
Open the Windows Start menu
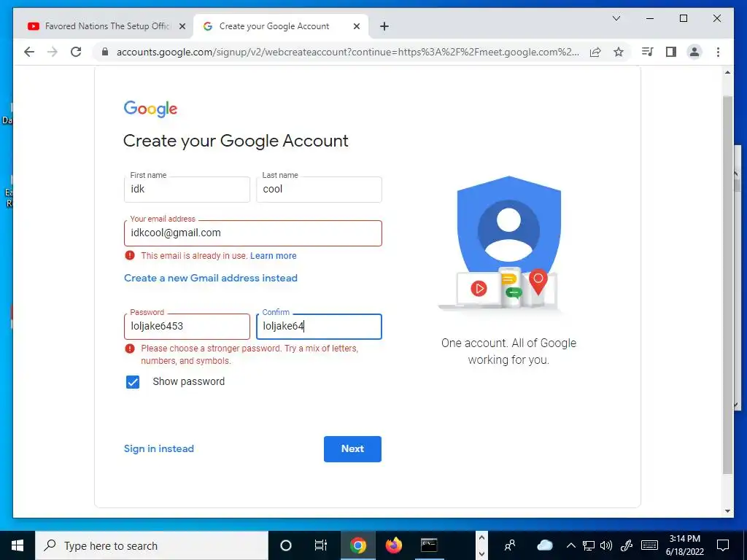pyautogui.click(x=18, y=545)
